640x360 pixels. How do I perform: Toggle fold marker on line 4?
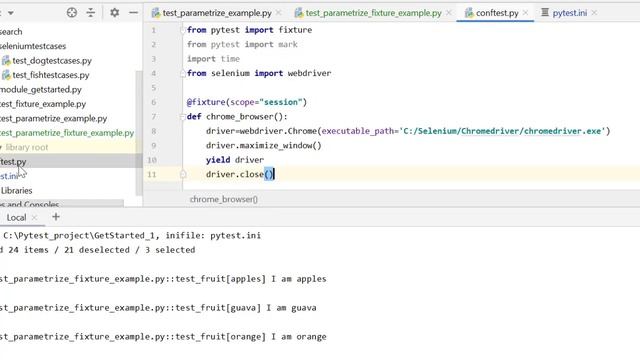[183, 73]
